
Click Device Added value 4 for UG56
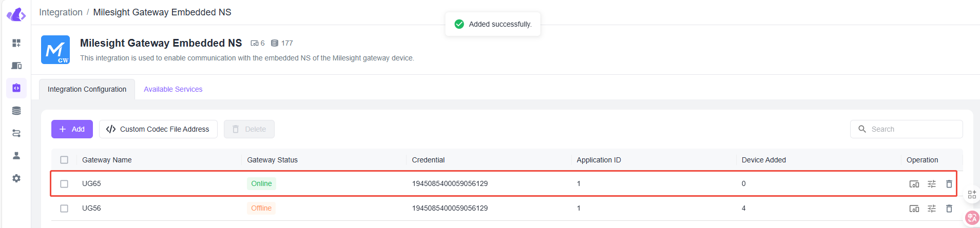tap(743, 208)
